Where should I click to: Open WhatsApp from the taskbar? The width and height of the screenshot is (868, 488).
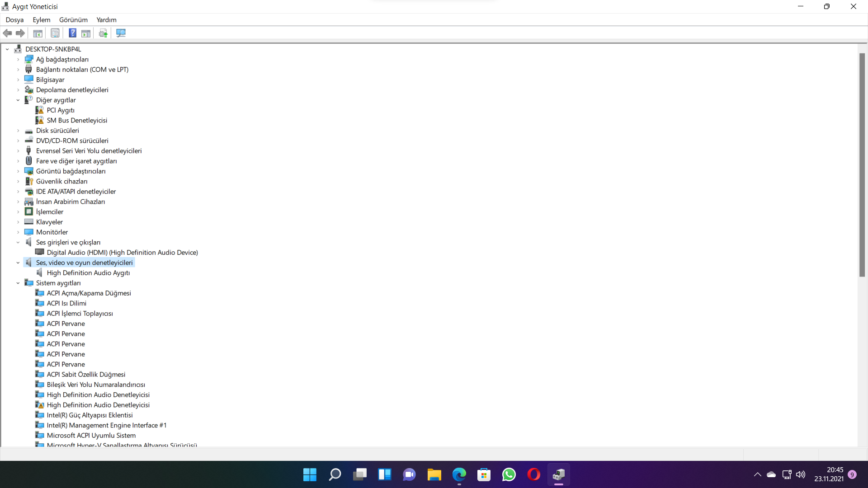tap(509, 475)
